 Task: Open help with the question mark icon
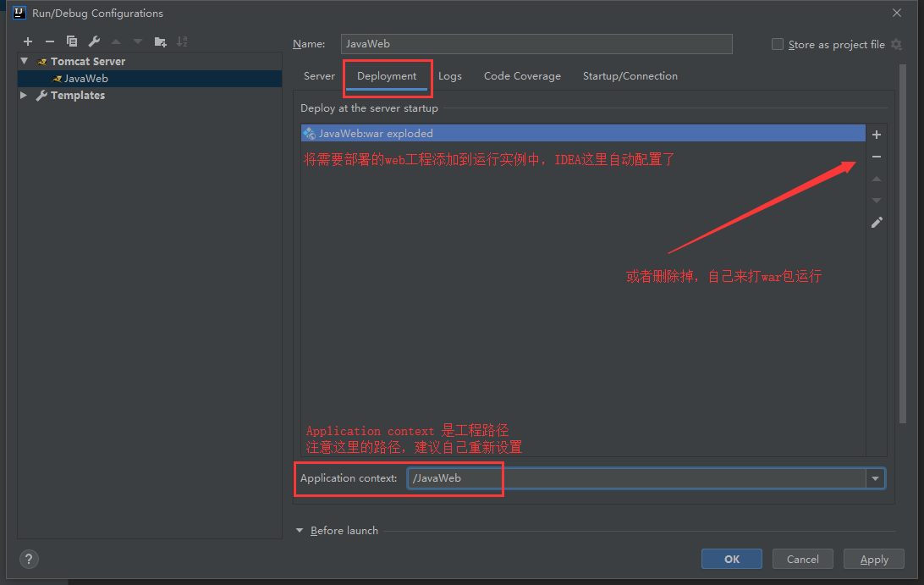click(29, 559)
